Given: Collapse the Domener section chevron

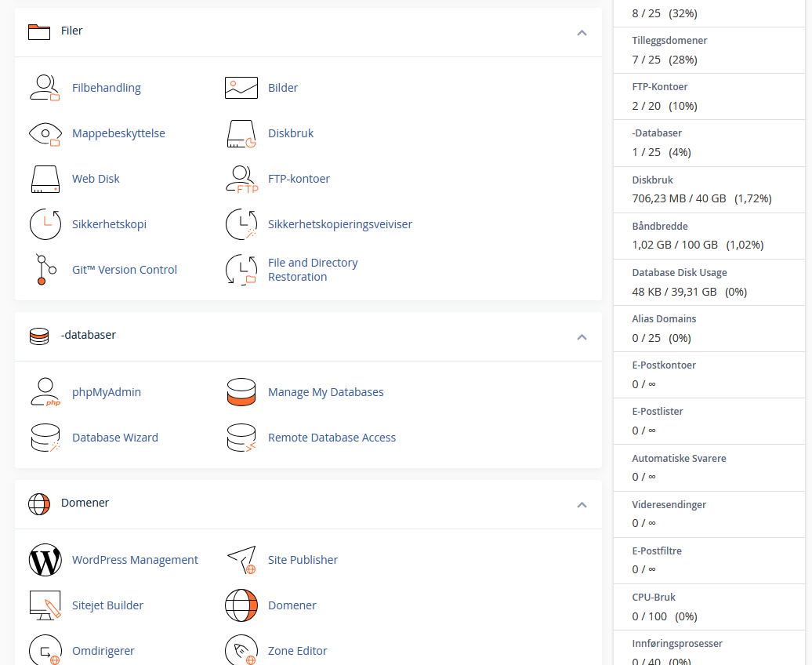Looking at the screenshot, I should coord(582,504).
